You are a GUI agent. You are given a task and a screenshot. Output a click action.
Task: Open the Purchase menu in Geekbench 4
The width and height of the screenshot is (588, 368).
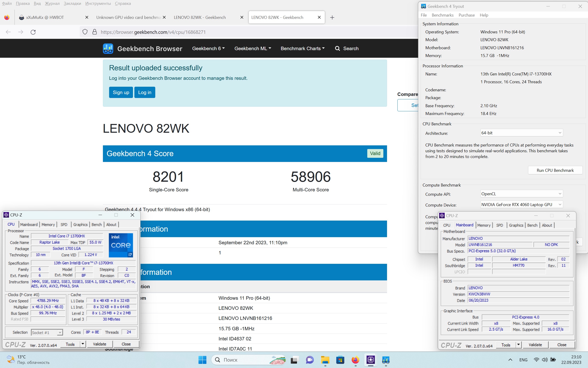(466, 15)
